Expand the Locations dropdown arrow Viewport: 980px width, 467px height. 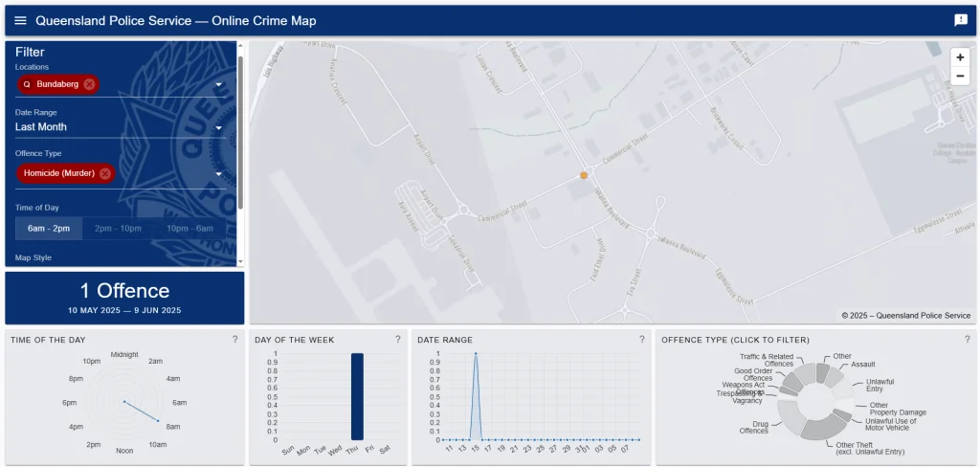point(218,85)
